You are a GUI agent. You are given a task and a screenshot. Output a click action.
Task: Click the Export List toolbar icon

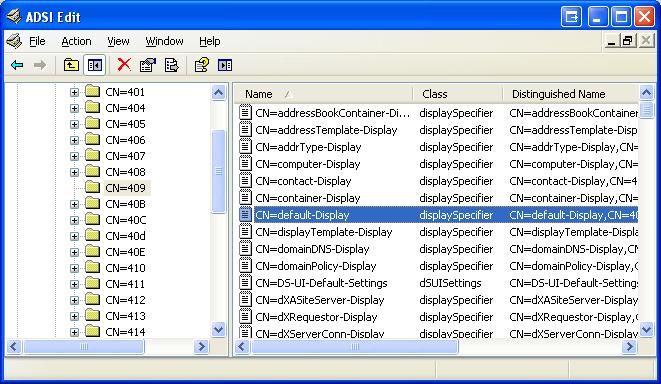point(172,65)
